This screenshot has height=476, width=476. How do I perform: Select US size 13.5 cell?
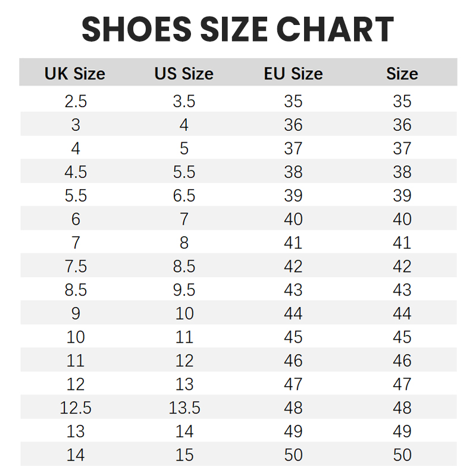click(x=184, y=408)
